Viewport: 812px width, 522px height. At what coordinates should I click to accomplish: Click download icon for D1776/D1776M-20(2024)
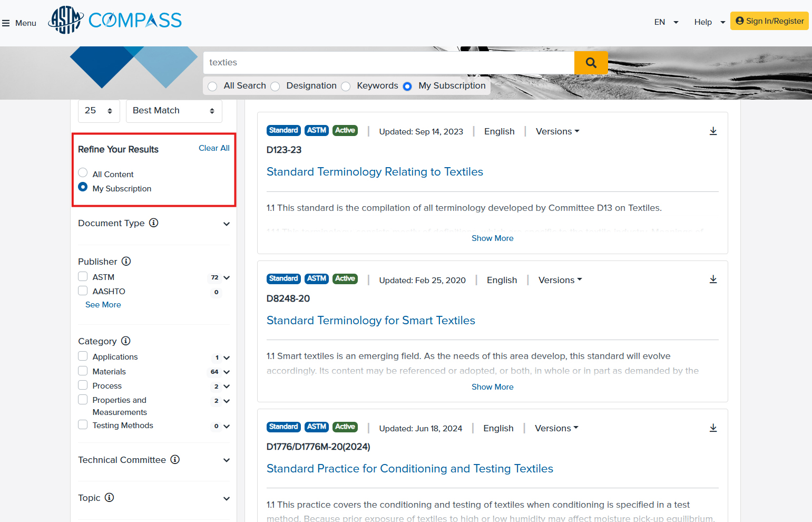[x=713, y=428]
